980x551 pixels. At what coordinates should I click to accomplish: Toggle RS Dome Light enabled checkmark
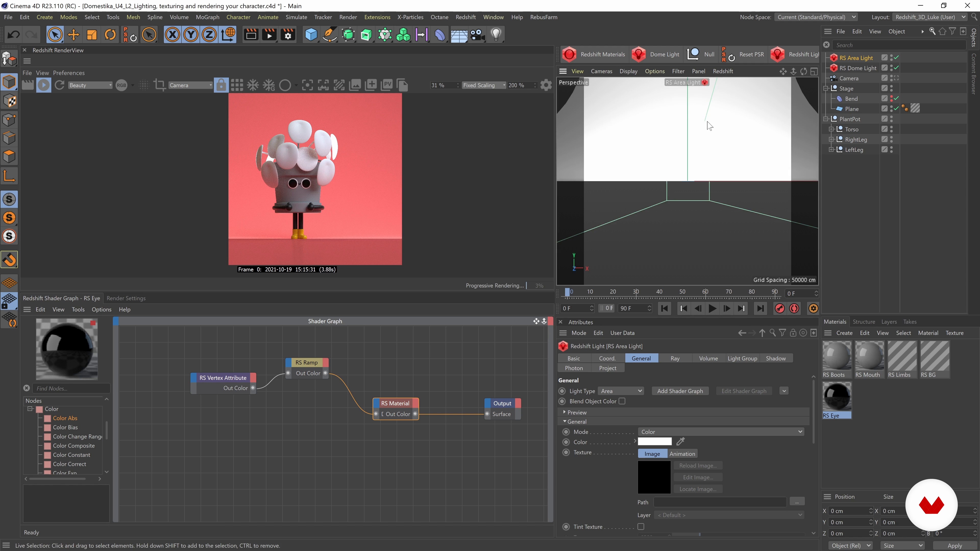pos(897,68)
